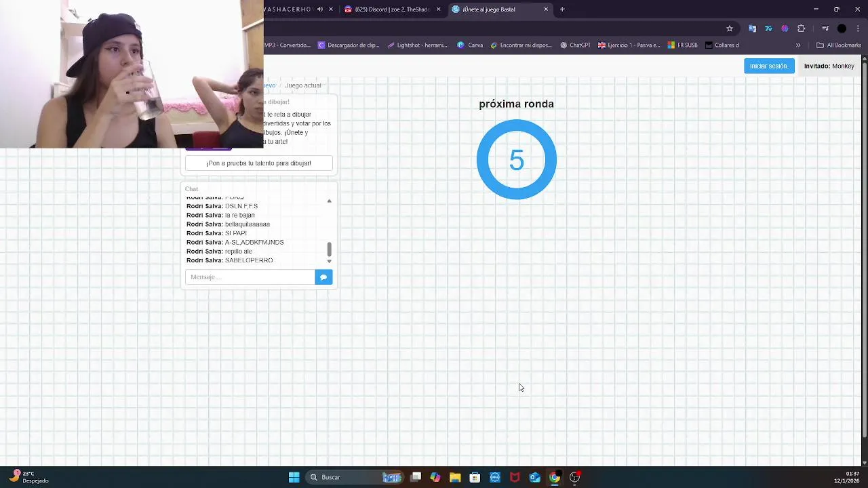
Task: Click the 'Iniciar sesión.' button
Action: click(769, 66)
